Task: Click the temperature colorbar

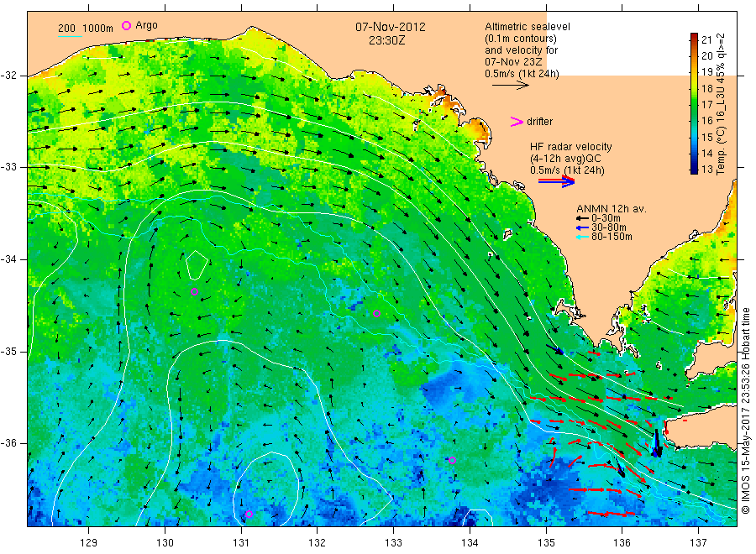Action: point(694,103)
